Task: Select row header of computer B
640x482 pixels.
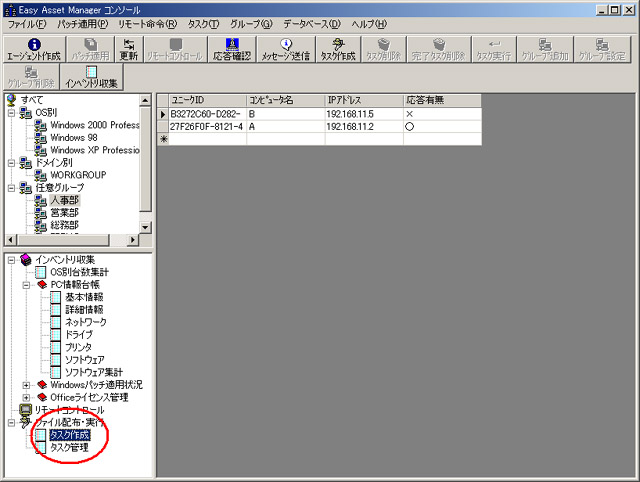Action: coord(163,114)
